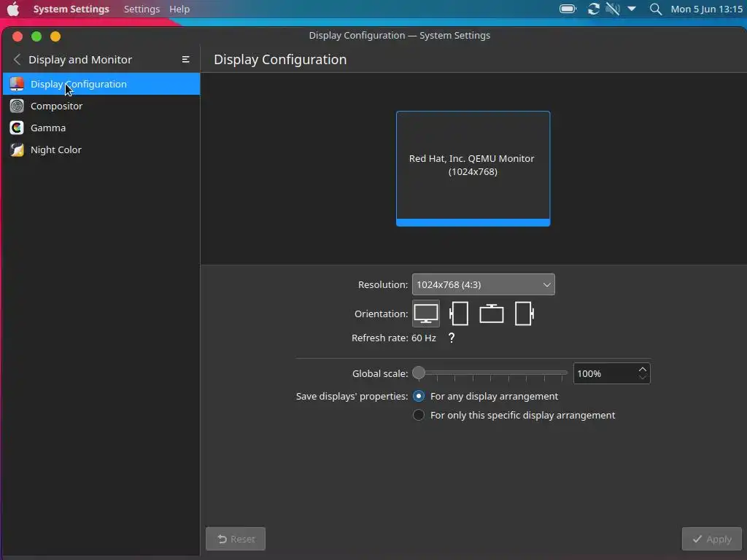747x560 pixels.
Task: Click the Global scale slider handle
Action: click(x=419, y=373)
